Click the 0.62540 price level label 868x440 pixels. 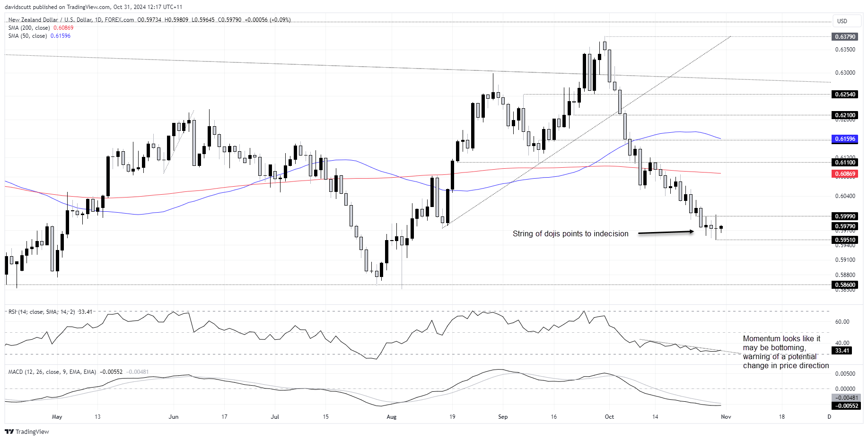[x=845, y=94]
